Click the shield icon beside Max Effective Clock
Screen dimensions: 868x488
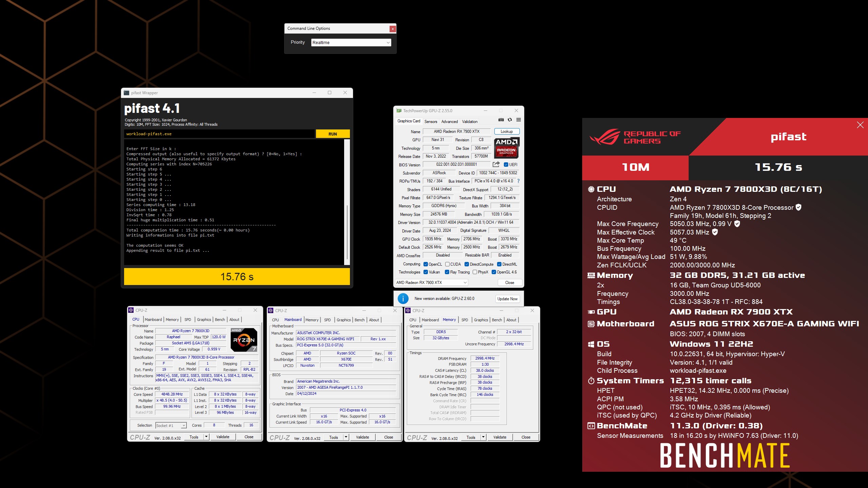(715, 232)
